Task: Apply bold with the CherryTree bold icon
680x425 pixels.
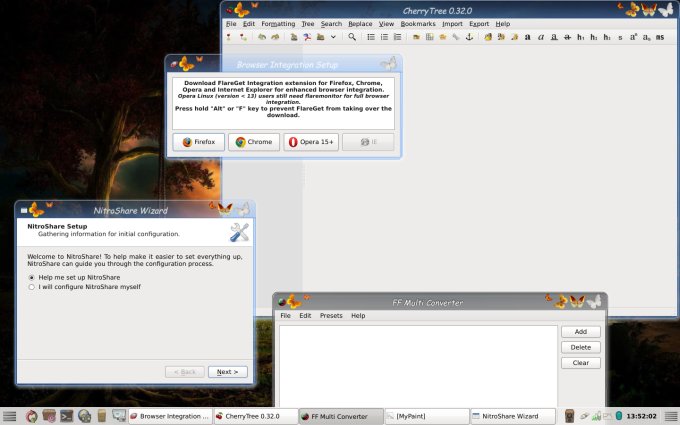Action: point(528,37)
